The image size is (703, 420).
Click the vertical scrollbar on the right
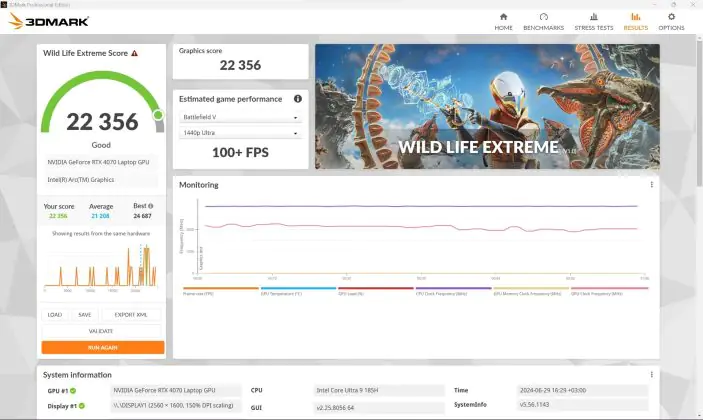[699, 112]
